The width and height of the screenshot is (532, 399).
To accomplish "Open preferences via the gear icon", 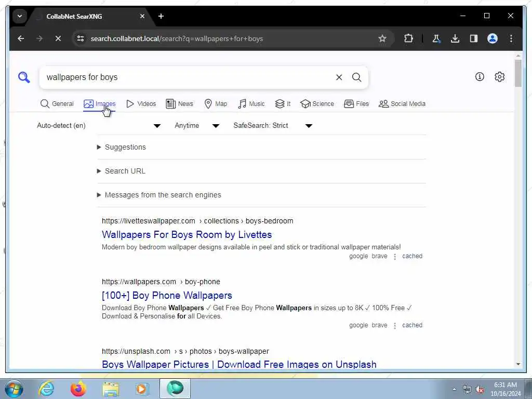I will 499,77.
